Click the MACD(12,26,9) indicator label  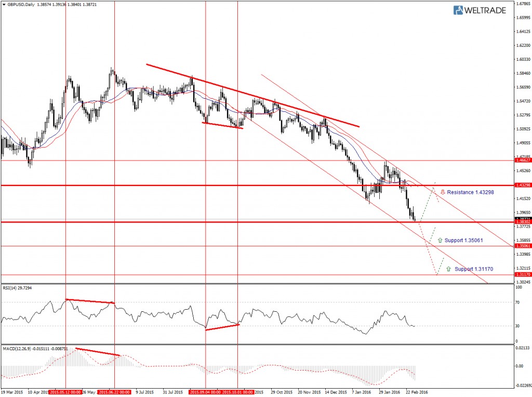[x=35, y=349]
